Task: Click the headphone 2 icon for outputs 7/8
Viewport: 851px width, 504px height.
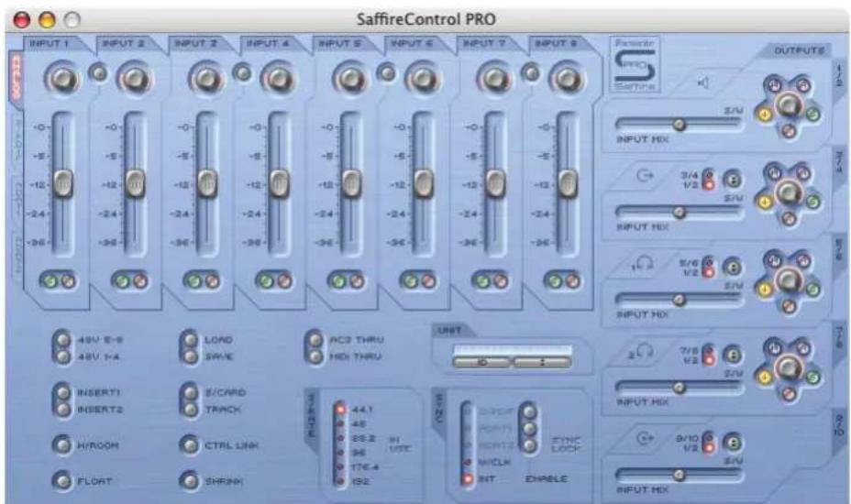Action: coord(642,352)
